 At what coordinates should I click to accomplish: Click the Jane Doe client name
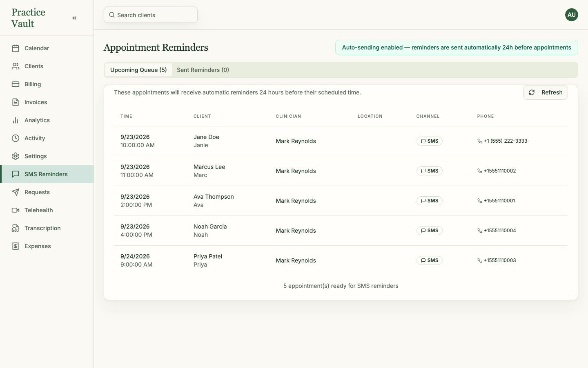tap(206, 137)
